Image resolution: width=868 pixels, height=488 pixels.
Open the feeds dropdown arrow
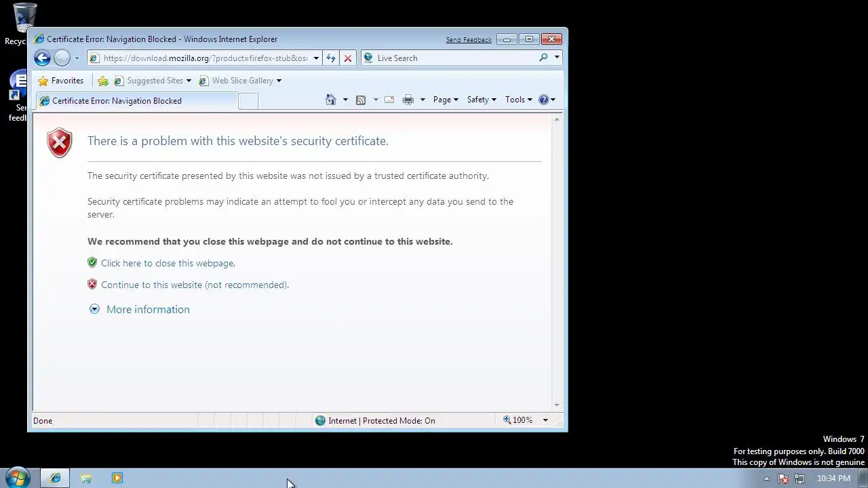coord(376,100)
